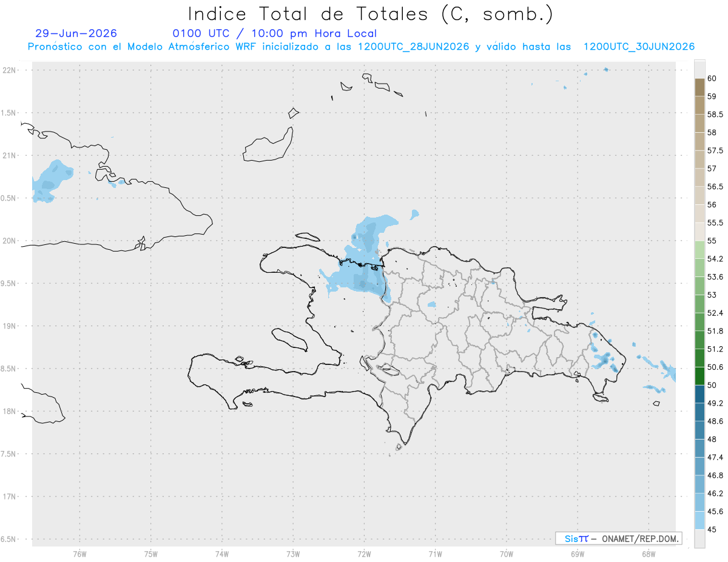Image resolution: width=728 pixels, height=562 pixels.
Task: Click the colorbar label "46.2"
Action: tap(715, 493)
